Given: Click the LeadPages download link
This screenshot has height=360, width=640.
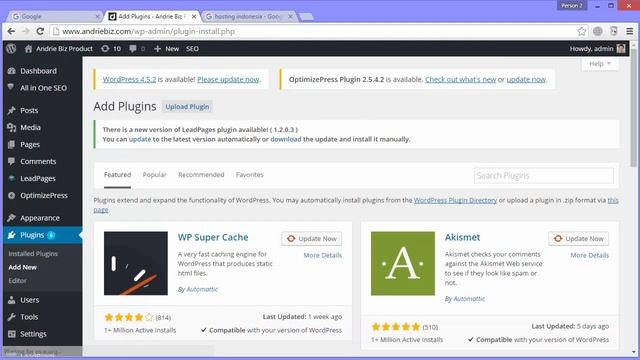Looking at the screenshot, I should [x=286, y=139].
